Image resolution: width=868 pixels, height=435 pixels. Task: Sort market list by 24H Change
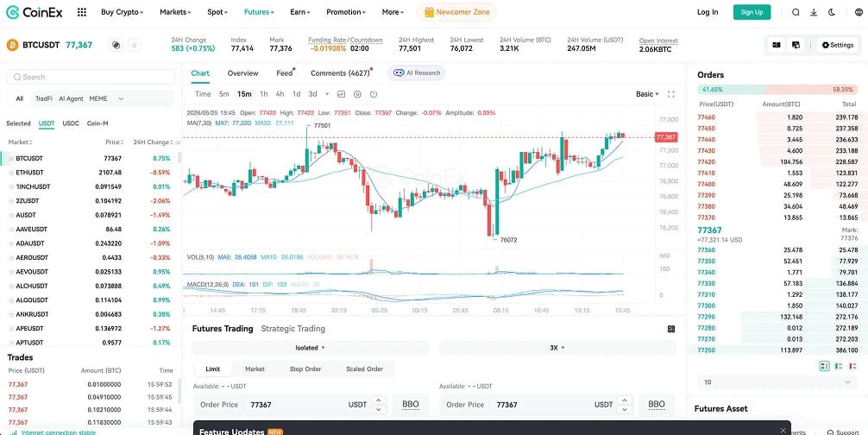pos(154,142)
